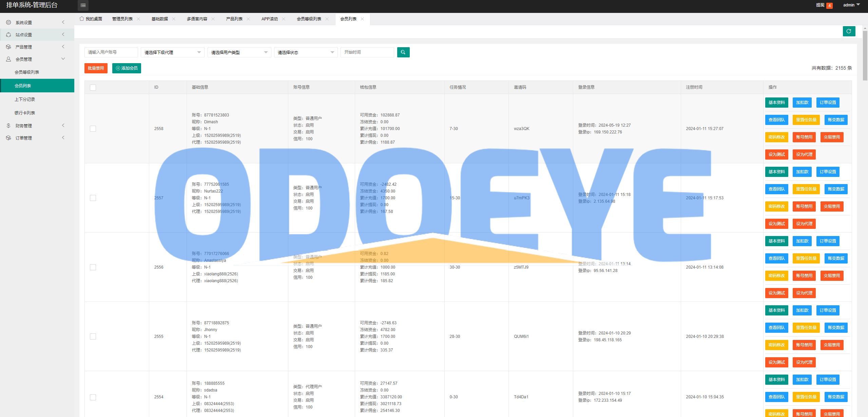Switch to the APP滚动 tab

(270, 19)
